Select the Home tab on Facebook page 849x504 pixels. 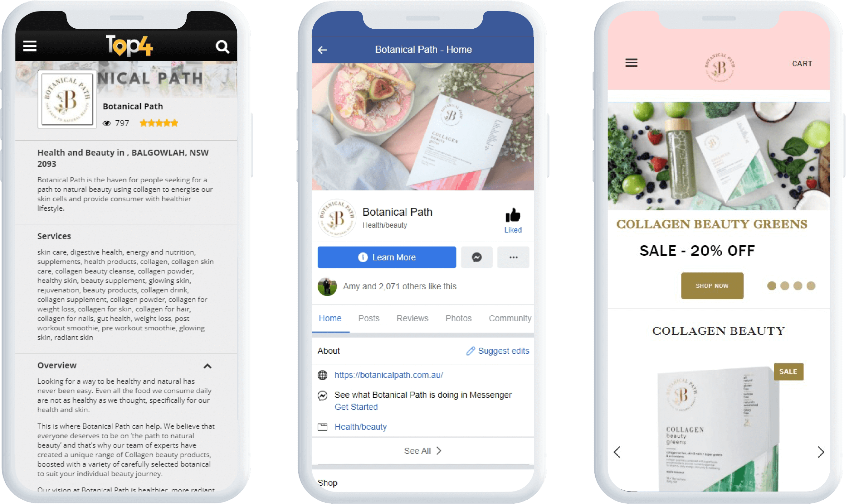click(329, 318)
